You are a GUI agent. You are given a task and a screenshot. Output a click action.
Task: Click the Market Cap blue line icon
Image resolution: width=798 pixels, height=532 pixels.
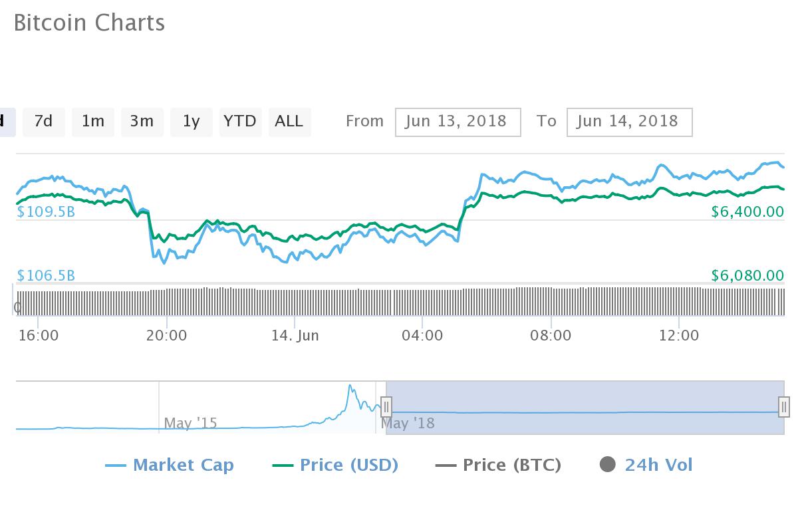coord(116,465)
